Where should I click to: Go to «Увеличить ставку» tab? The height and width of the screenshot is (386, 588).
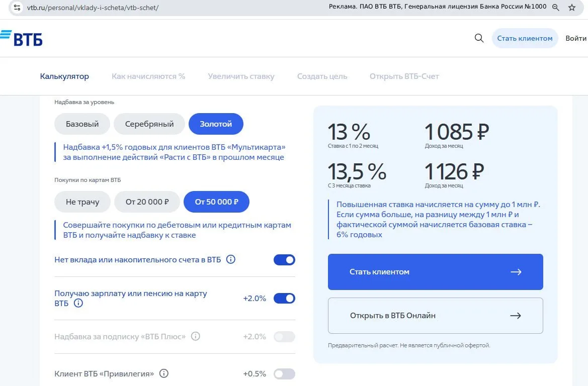[x=241, y=76]
